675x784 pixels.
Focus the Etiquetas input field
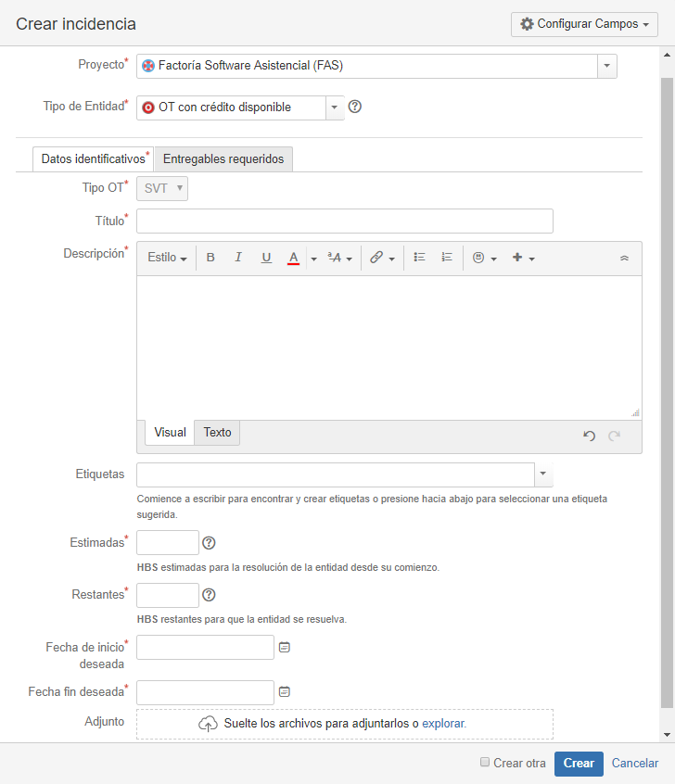(x=336, y=474)
